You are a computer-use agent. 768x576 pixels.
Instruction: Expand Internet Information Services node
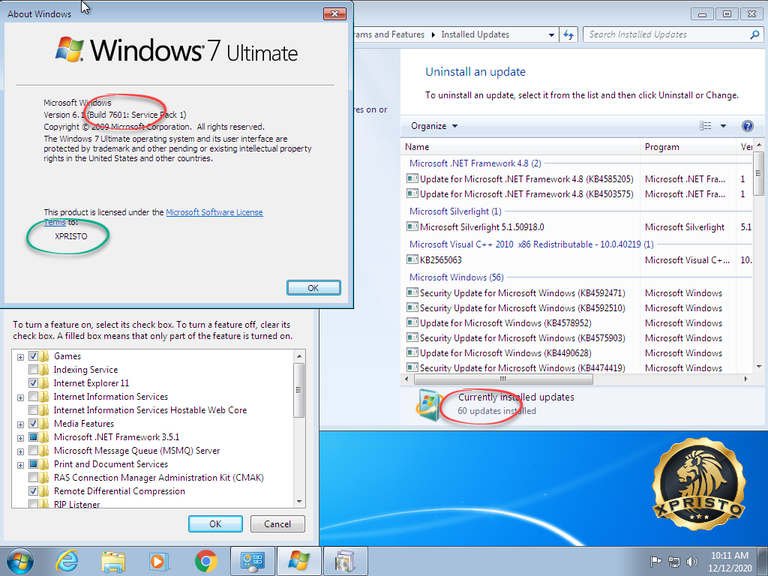[x=21, y=398]
